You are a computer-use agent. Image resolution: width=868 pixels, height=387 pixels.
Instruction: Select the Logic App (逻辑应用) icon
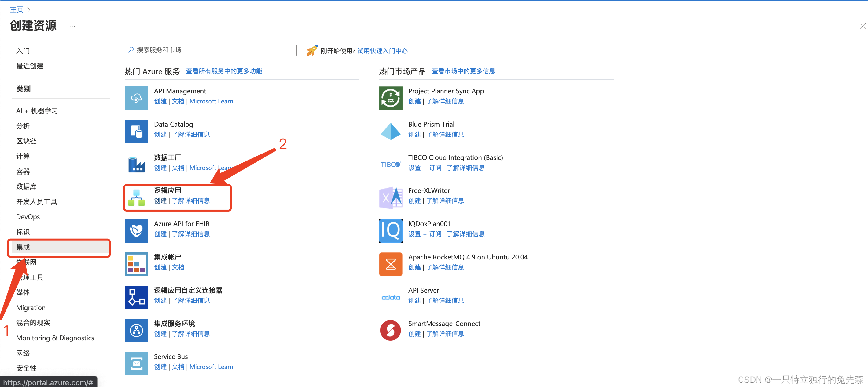(x=136, y=197)
